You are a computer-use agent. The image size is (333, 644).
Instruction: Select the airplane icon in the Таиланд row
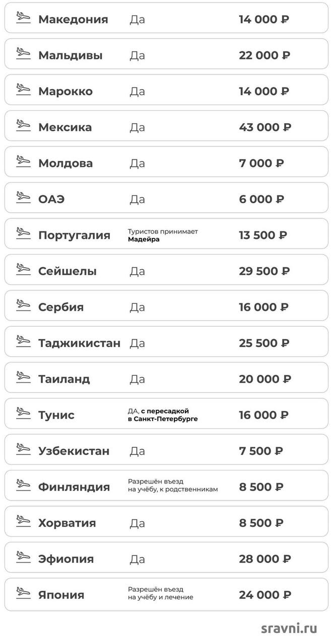[23, 377]
